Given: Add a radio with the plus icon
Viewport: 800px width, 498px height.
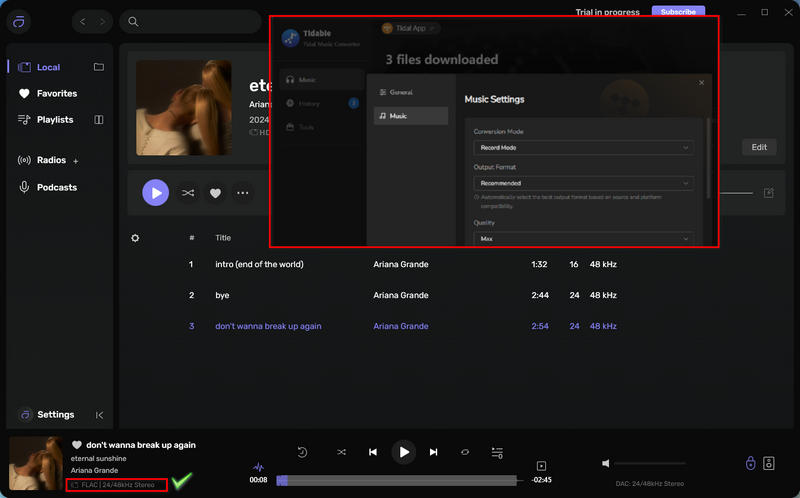Looking at the screenshot, I should pyautogui.click(x=76, y=161).
